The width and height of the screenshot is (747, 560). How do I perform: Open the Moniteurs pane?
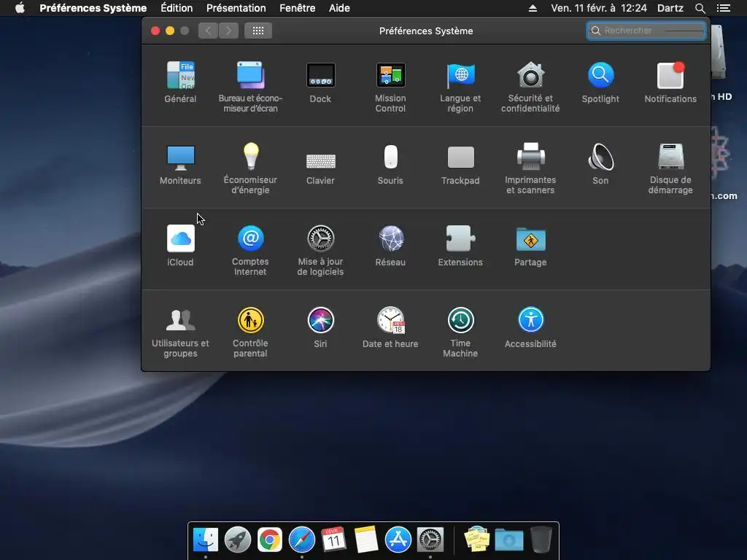tap(180, 164)
